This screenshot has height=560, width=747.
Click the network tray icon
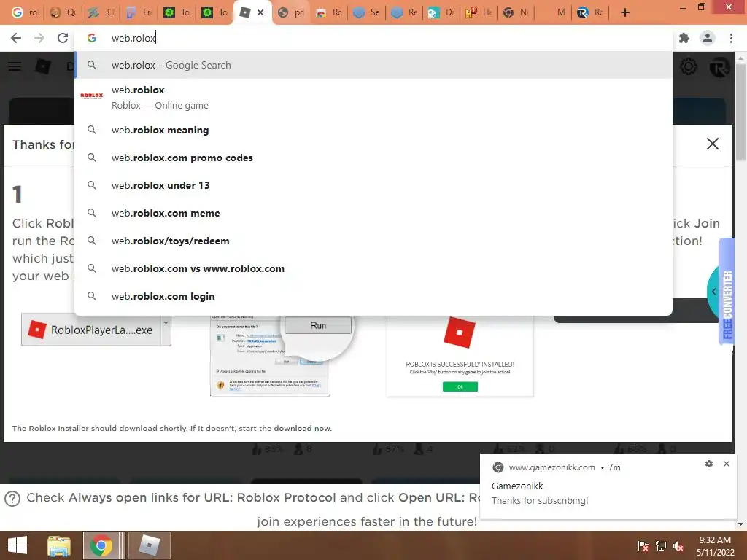[661, 546]
